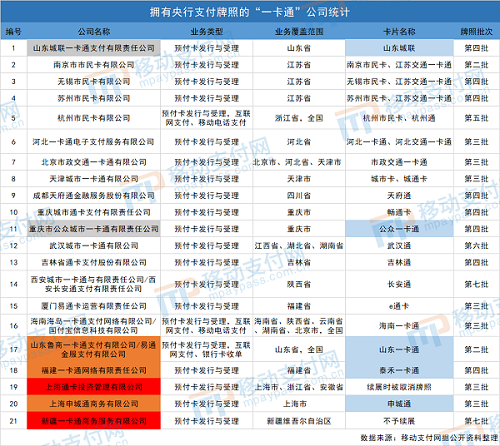Select the 编号 header cell

14,32
